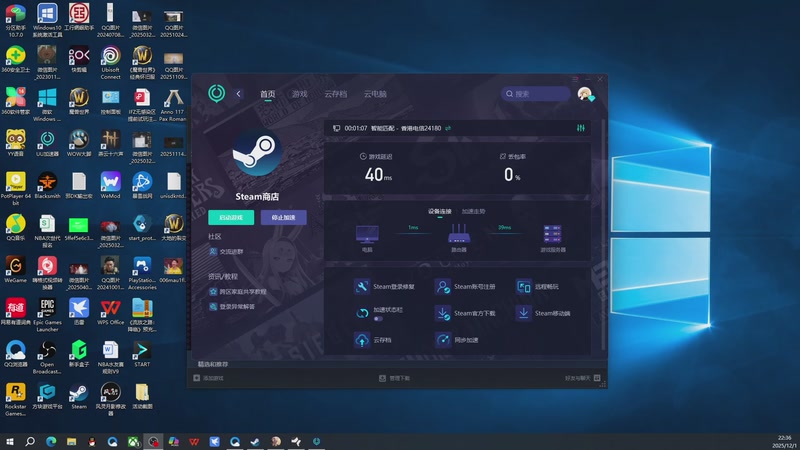Open the 远程畅玩 remote play tool
Image resolution: width=800 pixels, height=450 pixels.
click(538, 287)
